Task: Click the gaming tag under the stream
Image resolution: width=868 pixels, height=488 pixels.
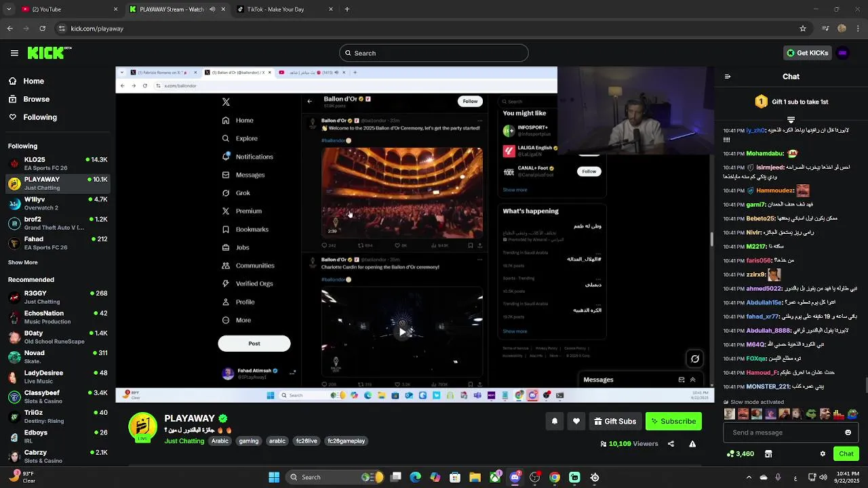Action: point(249,441)
